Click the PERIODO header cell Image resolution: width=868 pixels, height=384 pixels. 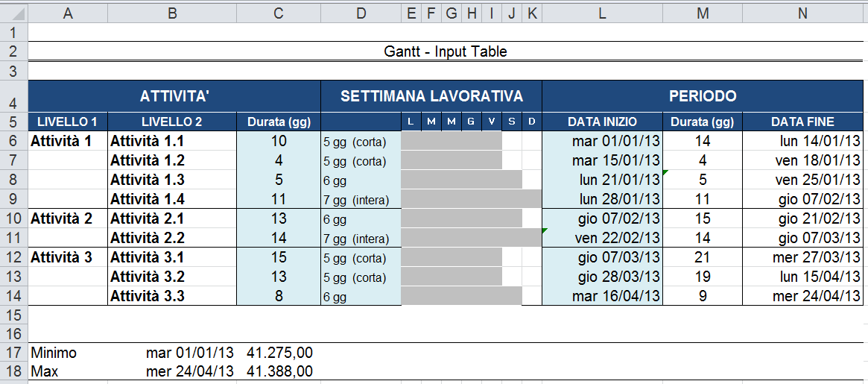702,96
